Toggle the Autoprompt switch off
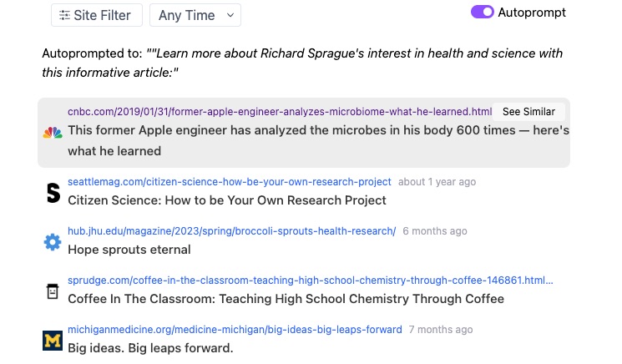This screenshot has height=364, width=622. tap(483, 13)
